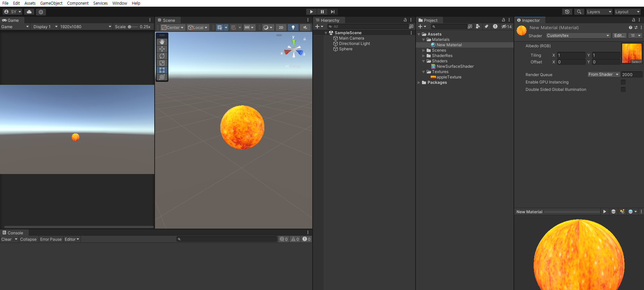Viewport: 644px width, 290px height.
Task: Open SampleScene options menu in Hierarchy
Action: tap(411, 33)
